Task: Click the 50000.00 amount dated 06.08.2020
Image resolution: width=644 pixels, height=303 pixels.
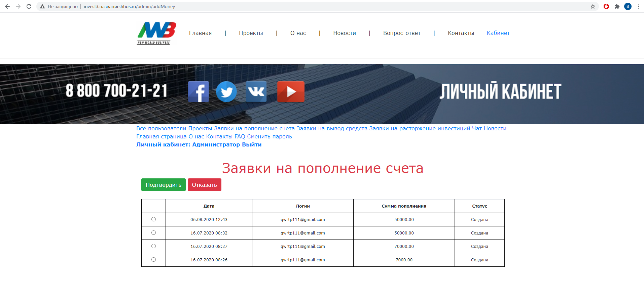Action: [404, 220]
